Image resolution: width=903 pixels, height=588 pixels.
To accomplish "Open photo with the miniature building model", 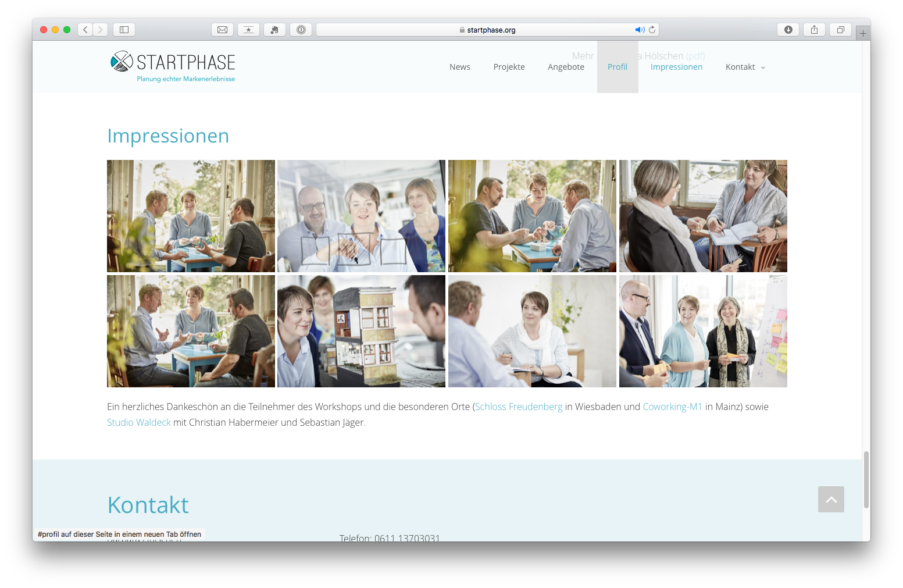I will pyautogui.click(x=361, y=331).
